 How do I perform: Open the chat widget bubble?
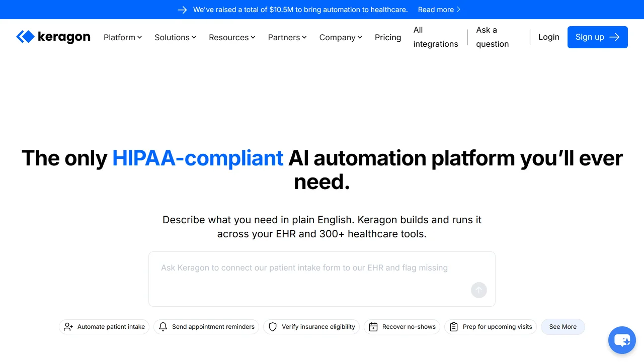(x=622, y=340)
